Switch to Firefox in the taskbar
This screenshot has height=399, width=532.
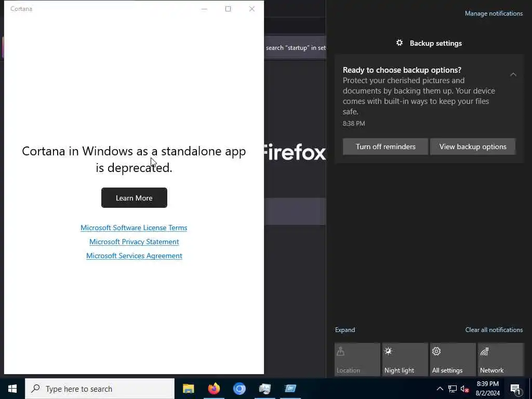tap(214, 389)
